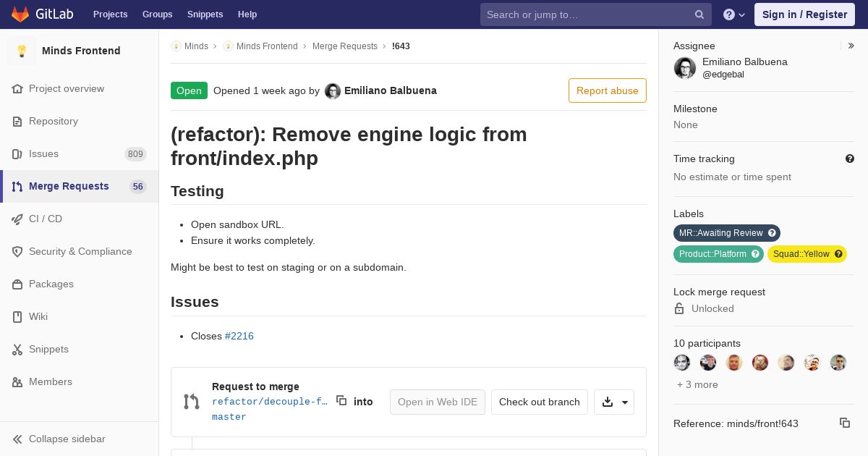Click the Snippets scissors icon

[x=17, y=349]
